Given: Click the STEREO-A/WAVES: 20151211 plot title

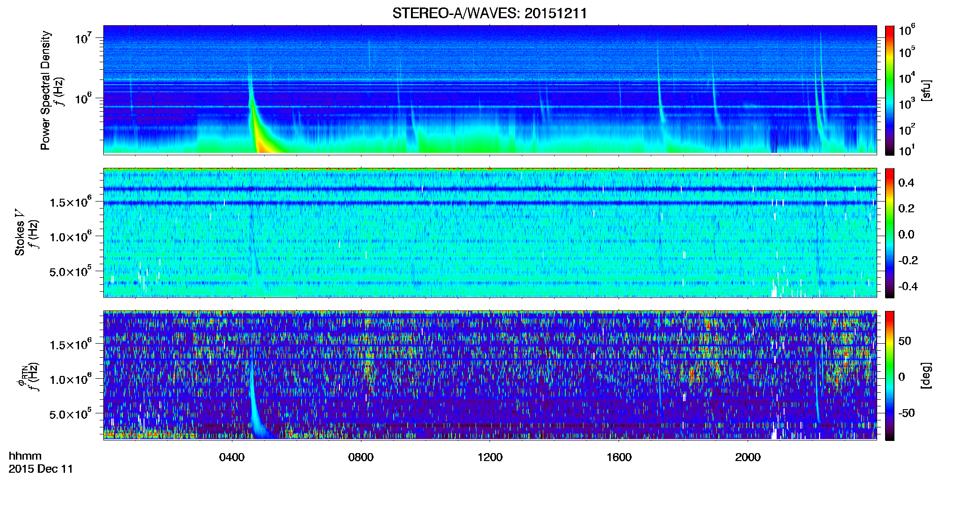Looking at the screenshot, I should click(x=490, y=13).
